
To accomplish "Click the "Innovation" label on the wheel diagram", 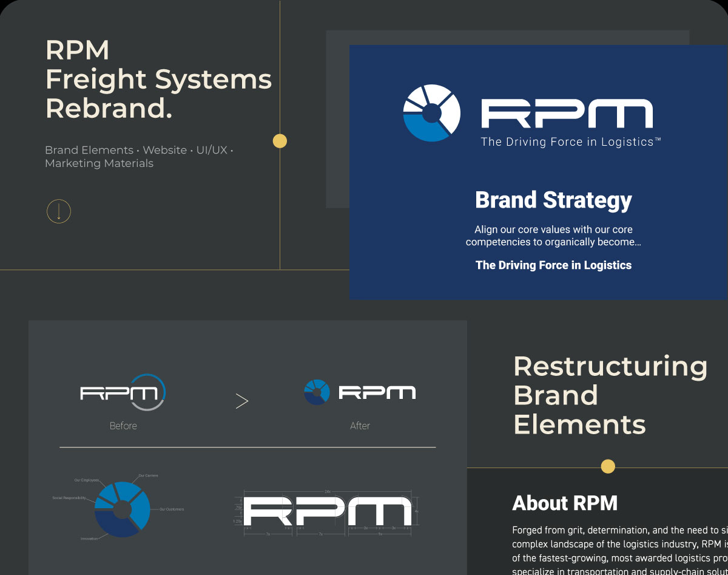I will (x=89, y=539).
